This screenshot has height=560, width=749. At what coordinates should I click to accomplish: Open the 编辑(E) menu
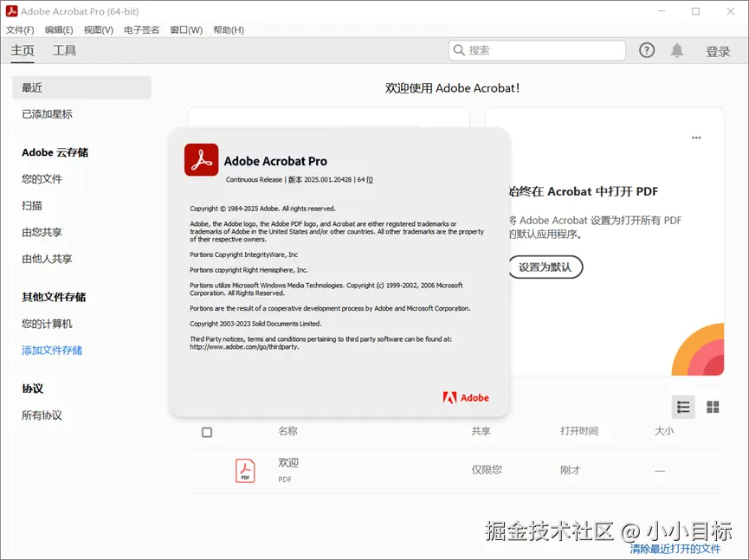pos(59,30)
